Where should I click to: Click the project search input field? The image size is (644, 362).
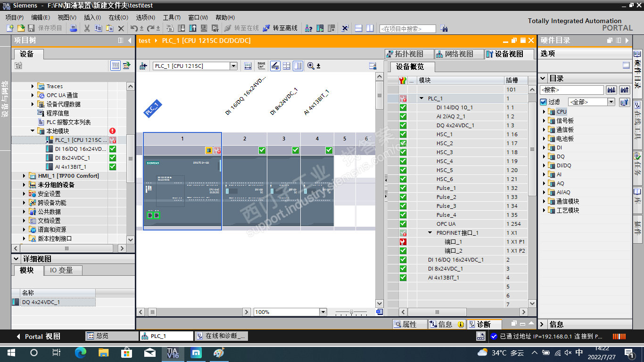(x=407, y=29)
